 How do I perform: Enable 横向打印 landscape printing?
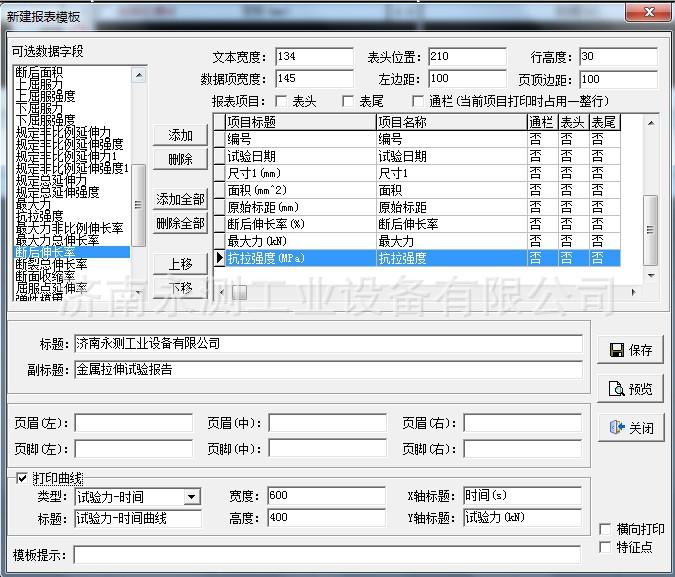click(605, 528)
